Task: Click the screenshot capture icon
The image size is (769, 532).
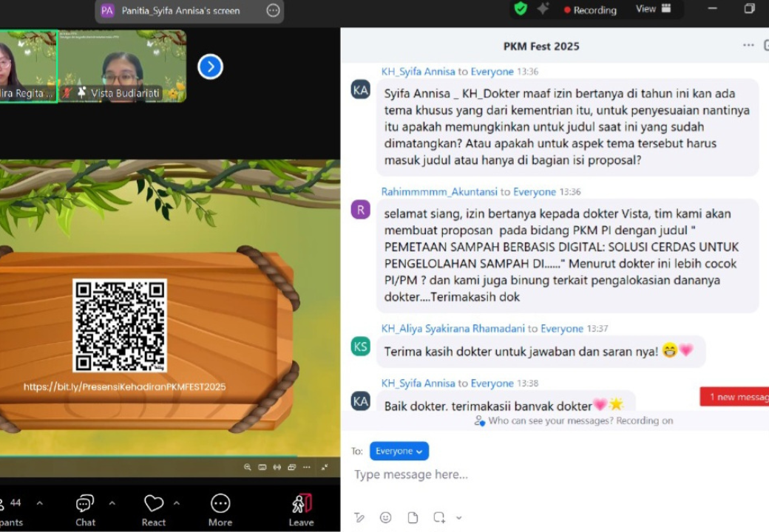Action: (x=439, y=517)
